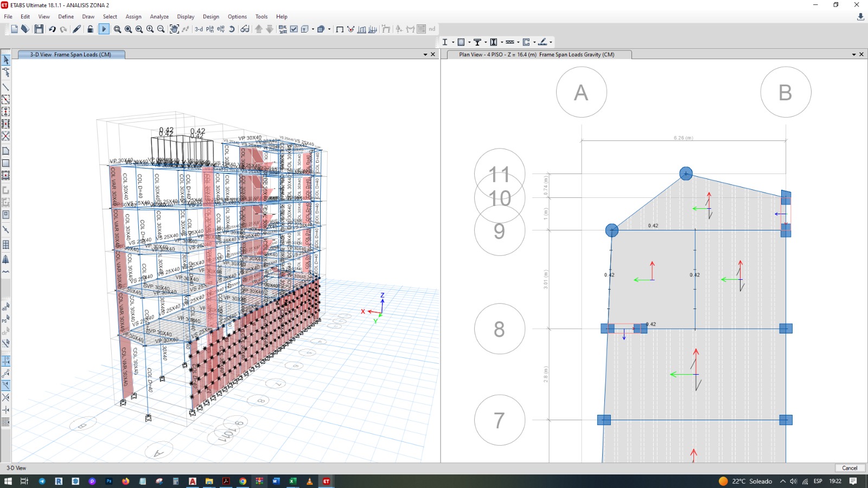Open the Plan View pane dropdown arrow
The height and width of the screenshot is (488, 868).
[854, 55]
